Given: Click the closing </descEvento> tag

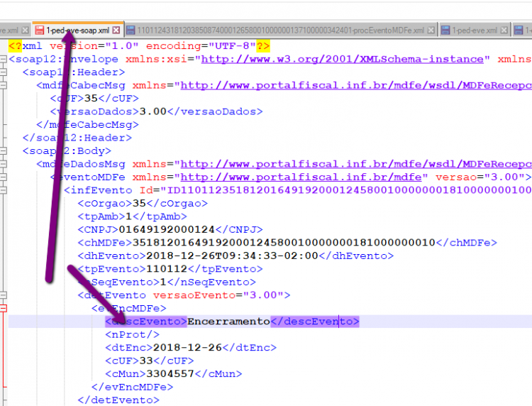Looking at the screenshot, I should (x=314, y=321).
